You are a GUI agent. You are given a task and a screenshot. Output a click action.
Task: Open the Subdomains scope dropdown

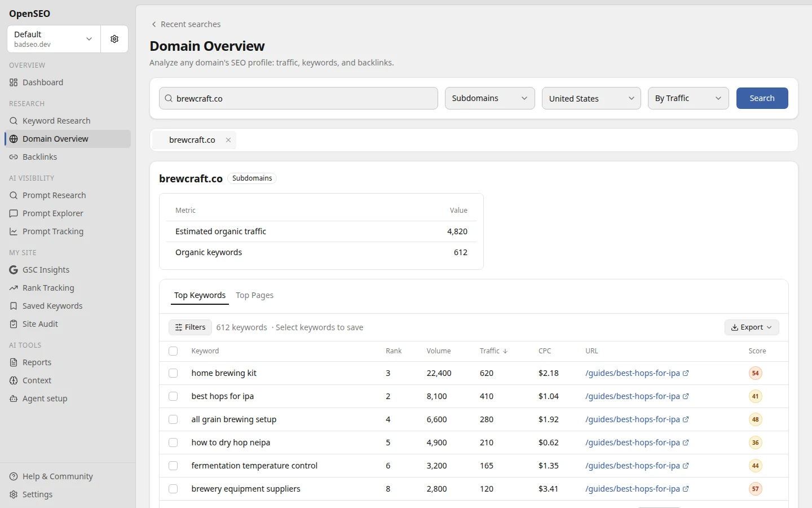tap(490, 98)
